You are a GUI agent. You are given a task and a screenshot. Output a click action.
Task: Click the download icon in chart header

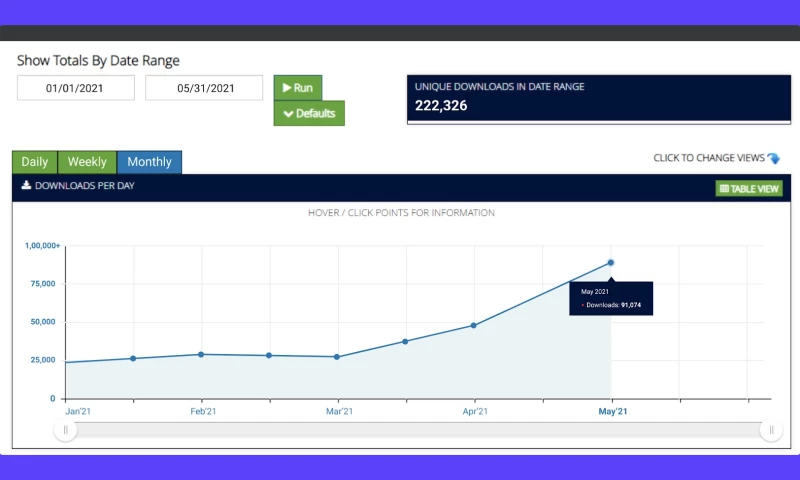[26, 186]
